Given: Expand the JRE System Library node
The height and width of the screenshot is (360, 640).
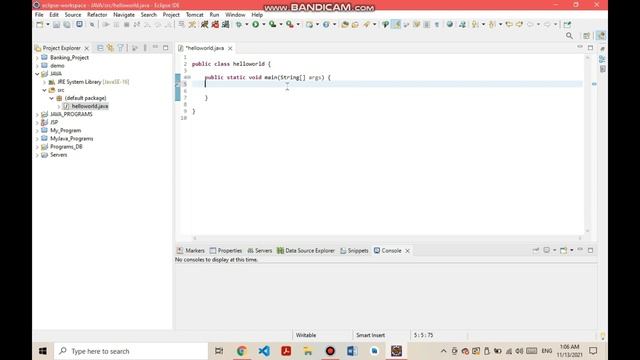Looking at the screenshot, I should coord(44,82).
